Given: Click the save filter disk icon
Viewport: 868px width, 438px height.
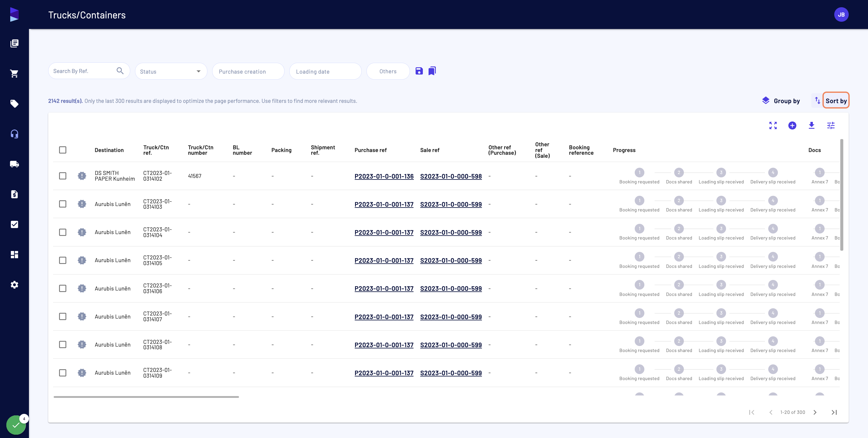Looking at the screenshot, I should coord(419,71).
